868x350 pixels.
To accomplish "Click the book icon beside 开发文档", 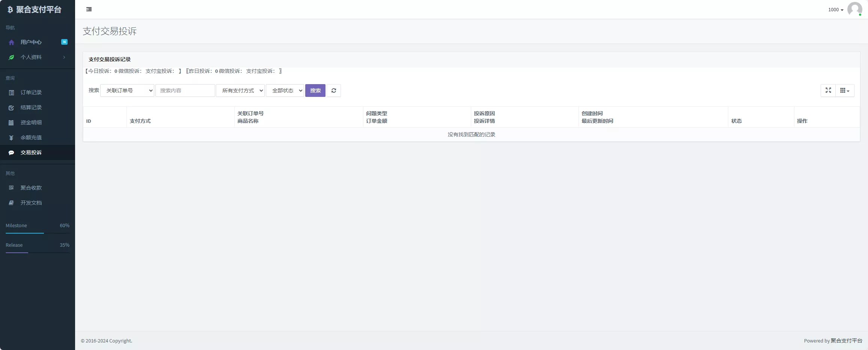I will click(x=11, y=203).
